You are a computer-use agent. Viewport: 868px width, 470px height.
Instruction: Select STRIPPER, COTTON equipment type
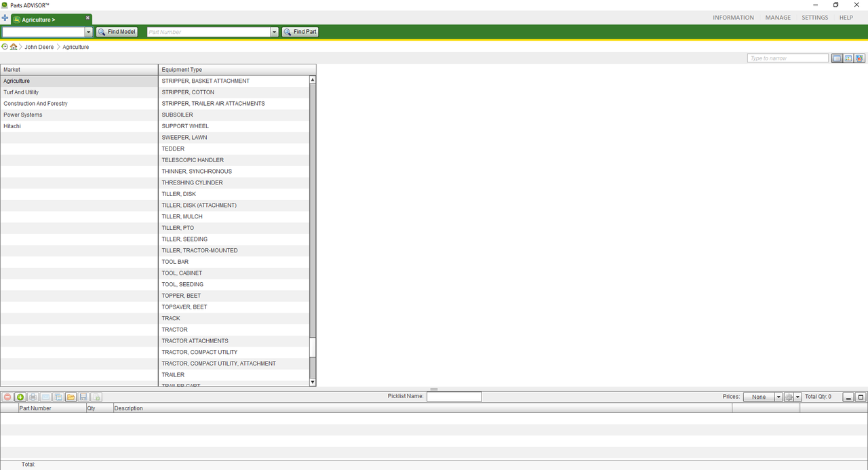(234, 92)
